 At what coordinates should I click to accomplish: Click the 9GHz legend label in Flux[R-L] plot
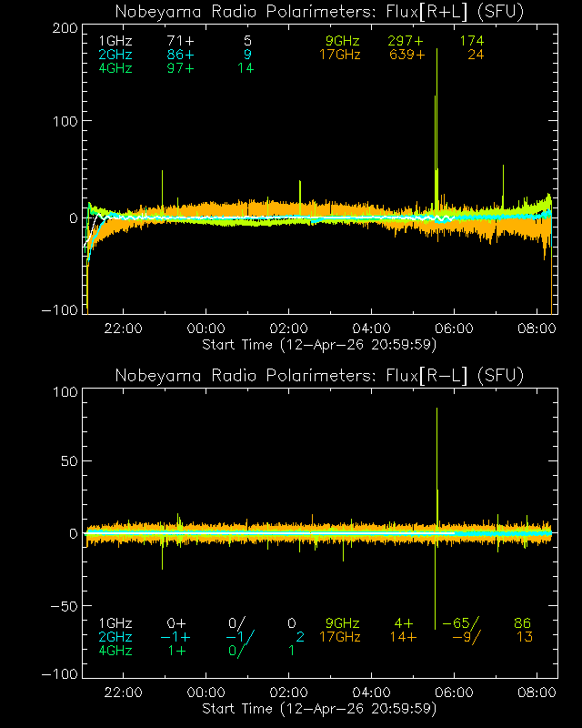tap(343, 623)
